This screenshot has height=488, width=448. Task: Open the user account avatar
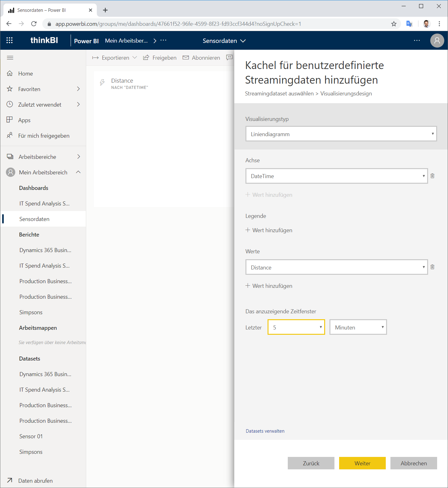point(437,40)
